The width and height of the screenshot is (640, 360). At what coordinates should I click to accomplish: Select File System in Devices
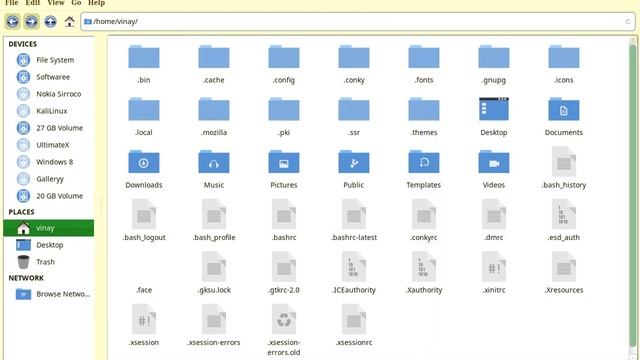point(49,60)
